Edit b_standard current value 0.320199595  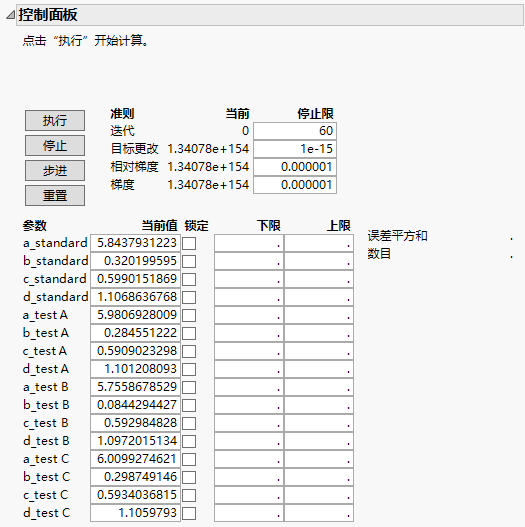135,261
